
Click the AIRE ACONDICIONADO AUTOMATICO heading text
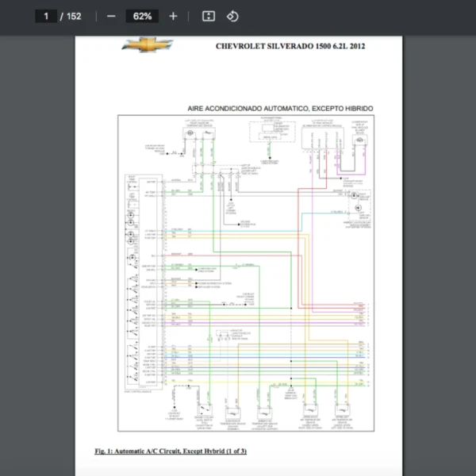coord(247,108)
